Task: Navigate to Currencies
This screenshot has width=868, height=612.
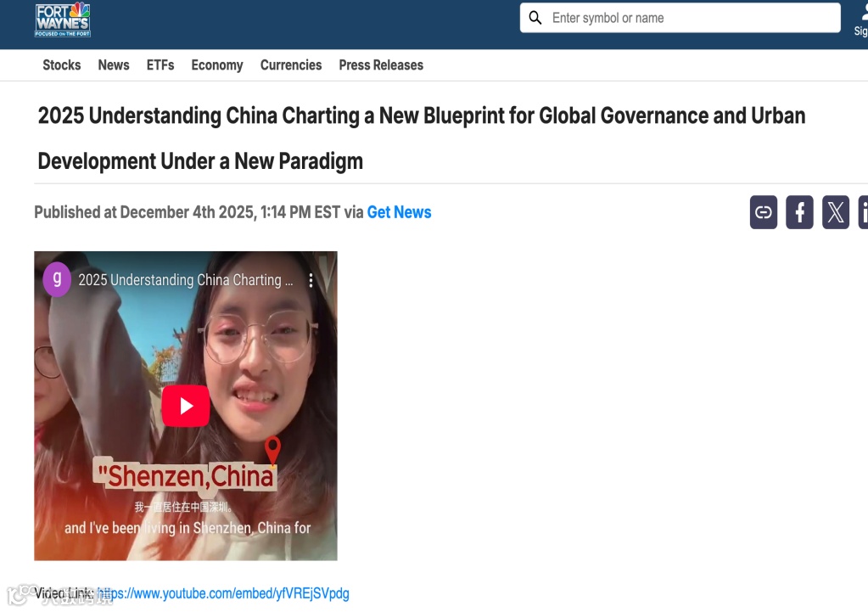Action: [x=291, y=65]
